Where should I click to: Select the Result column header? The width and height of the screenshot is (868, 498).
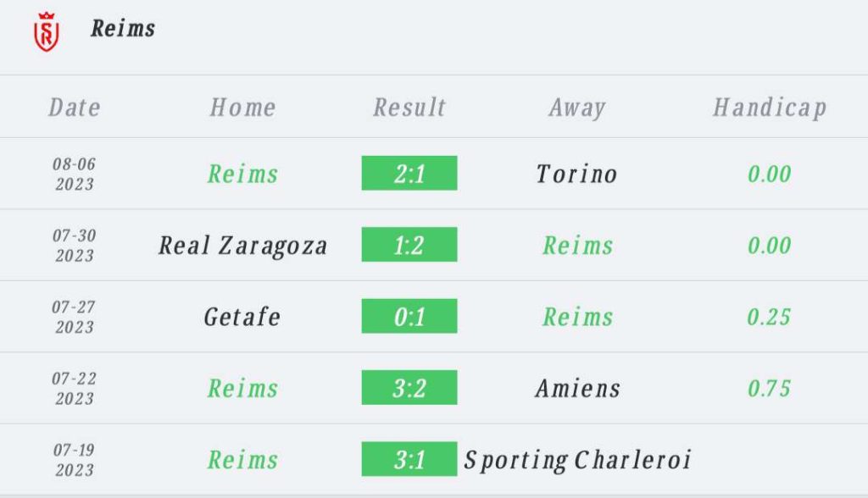point(409,108)
